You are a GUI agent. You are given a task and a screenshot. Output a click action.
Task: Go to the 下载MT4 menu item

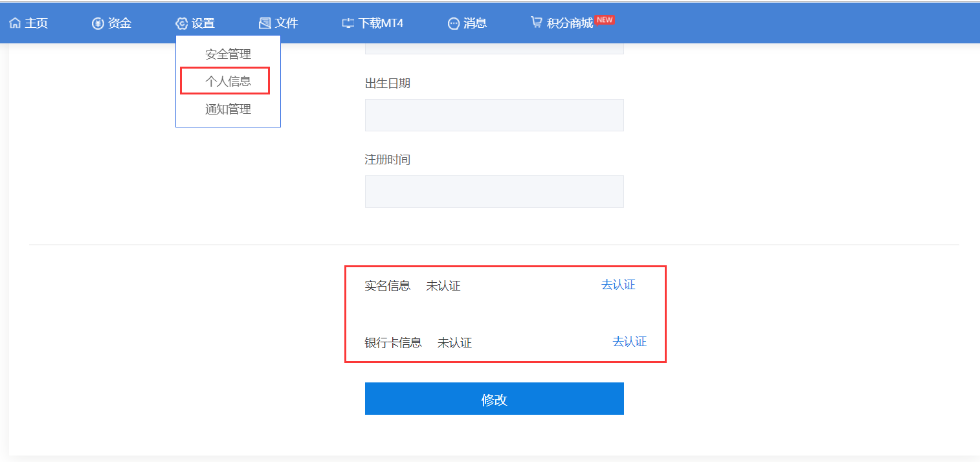[381, 23]
